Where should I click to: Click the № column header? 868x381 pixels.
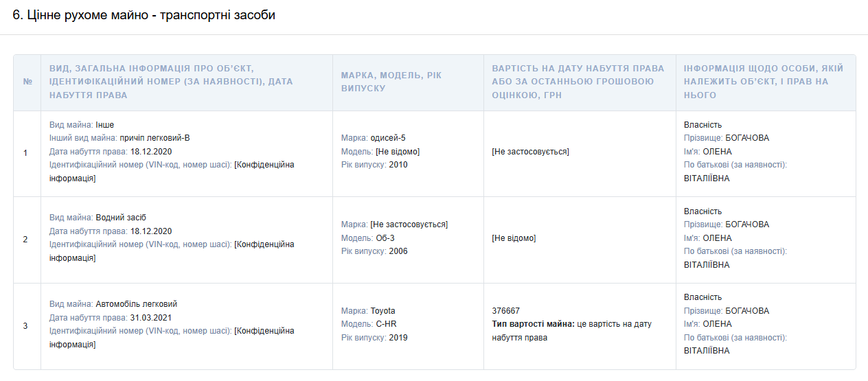27,82
